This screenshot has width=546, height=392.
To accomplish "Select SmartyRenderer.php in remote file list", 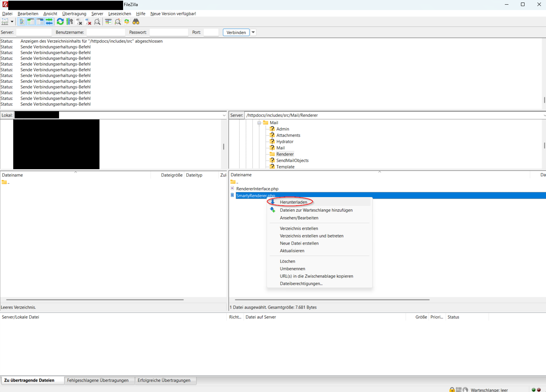I will [255, 196].
